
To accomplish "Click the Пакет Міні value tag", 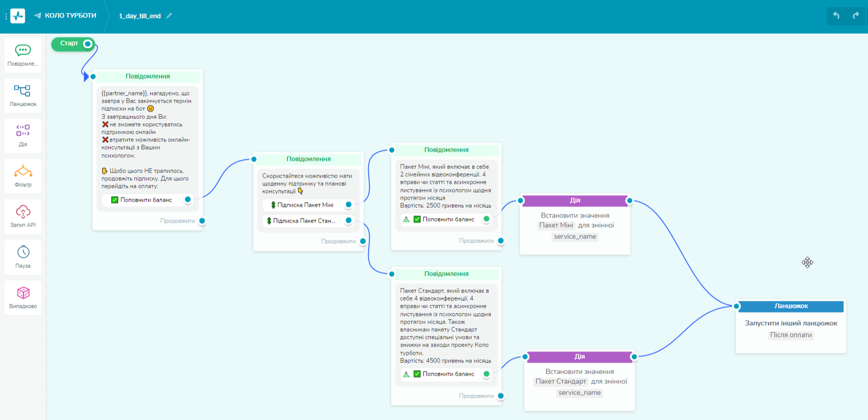I will 557,226.
